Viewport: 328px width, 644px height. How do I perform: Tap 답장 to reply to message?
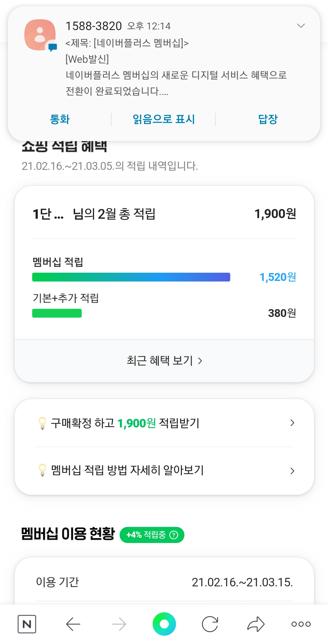(268, 119)
